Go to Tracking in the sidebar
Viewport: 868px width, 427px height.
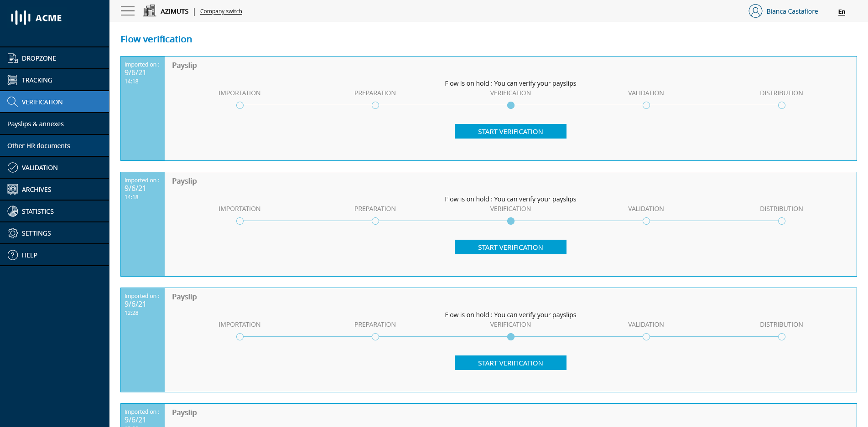(37, 80)
